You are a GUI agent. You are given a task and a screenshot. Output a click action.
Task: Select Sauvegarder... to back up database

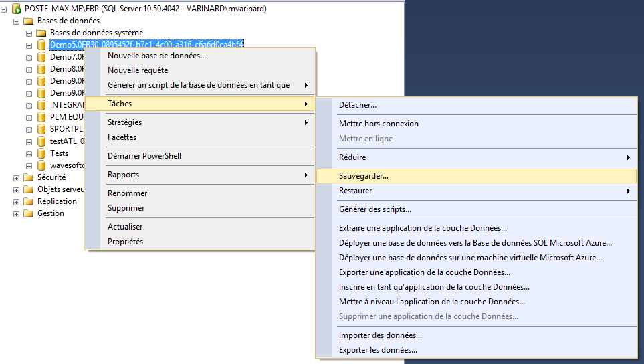coord(476,176)
